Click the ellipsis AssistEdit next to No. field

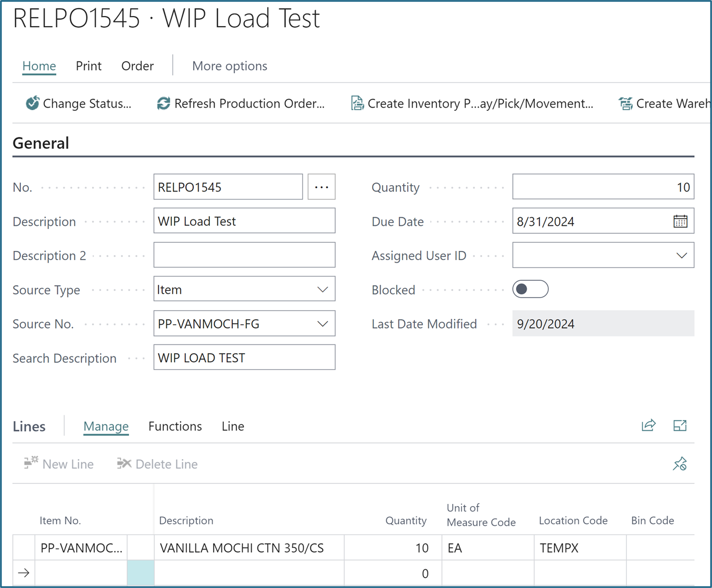(x=321, y=187)
